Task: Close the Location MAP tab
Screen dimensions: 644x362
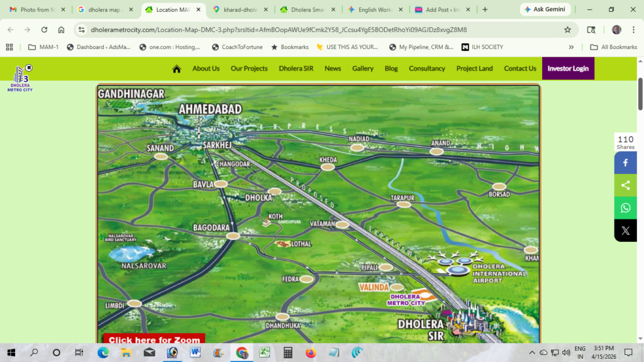Action: click(x=198, y=9)
